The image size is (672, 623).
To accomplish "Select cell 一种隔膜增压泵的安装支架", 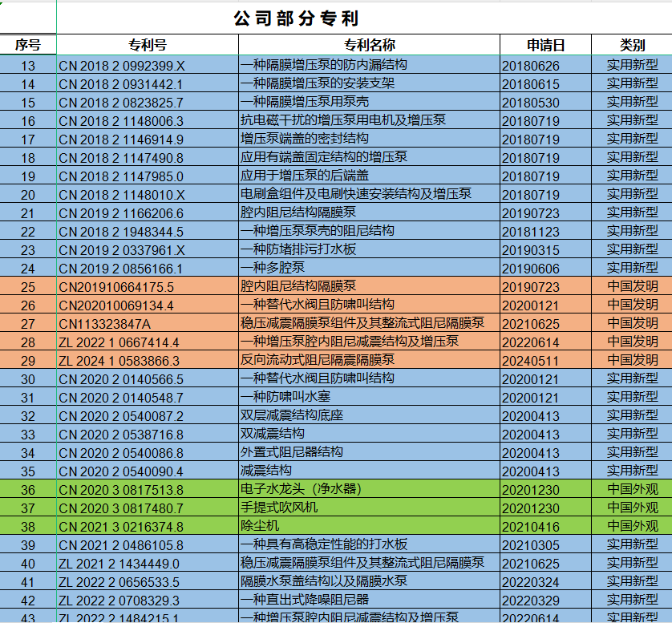I will [x=369, y=83].
